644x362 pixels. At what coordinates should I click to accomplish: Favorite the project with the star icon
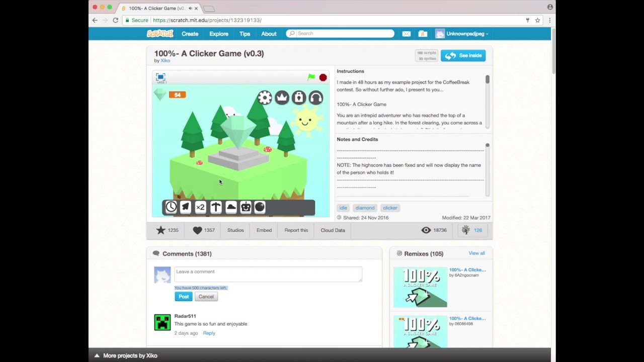(x=161, y=230)
